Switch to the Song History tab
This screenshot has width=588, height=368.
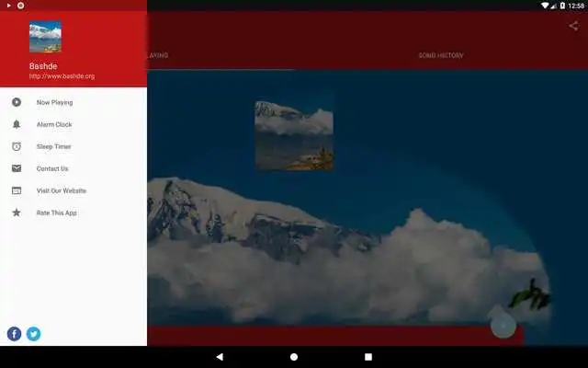tap(441, 55)
